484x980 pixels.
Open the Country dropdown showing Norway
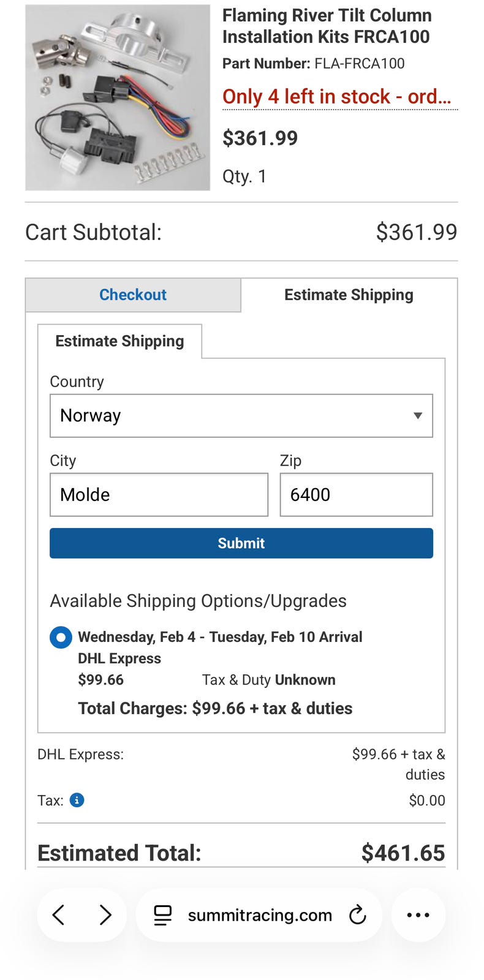click(x=241, y=416)
